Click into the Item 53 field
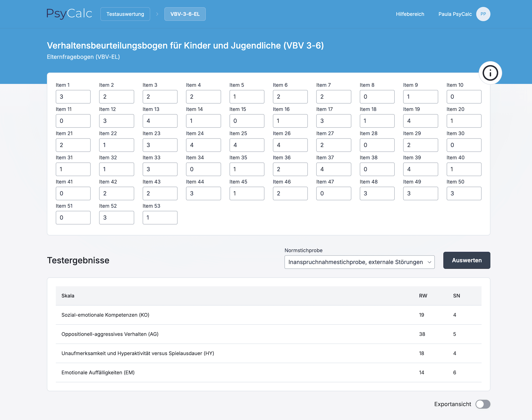 [160, 218]
